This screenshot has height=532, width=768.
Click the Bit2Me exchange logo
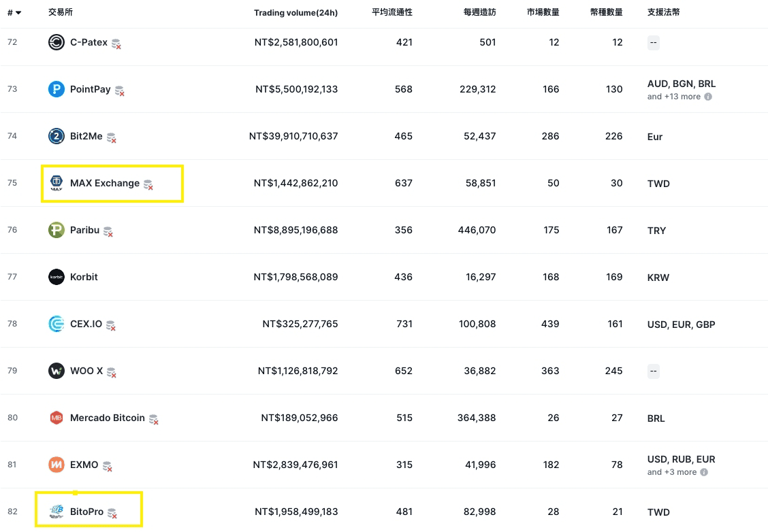click(x=57, y=136)
